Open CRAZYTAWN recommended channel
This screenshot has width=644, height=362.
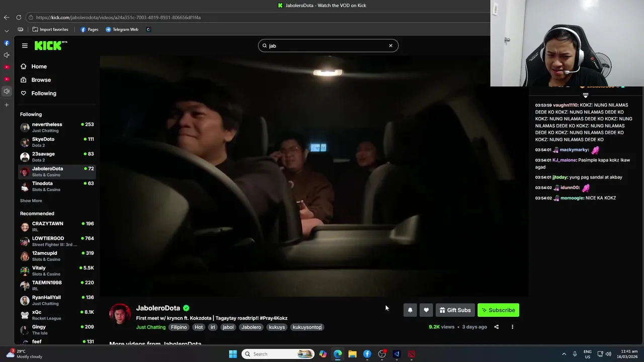(x=57, y=226)
